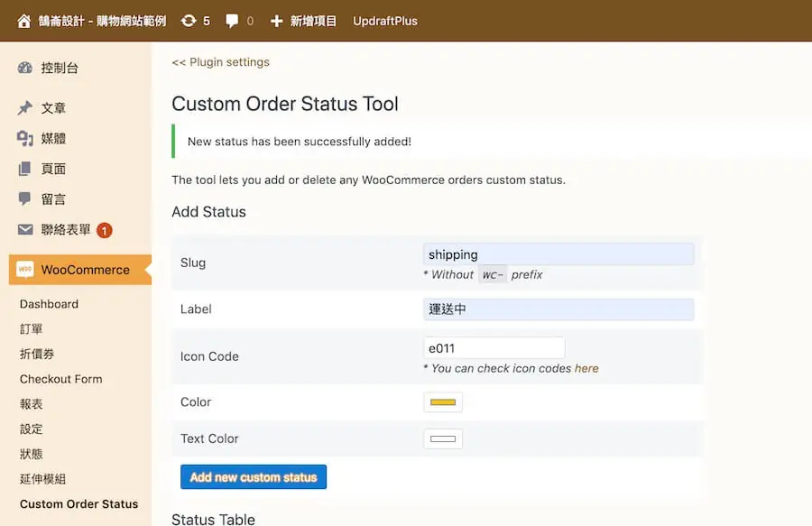Viewport: 812px width, 526px height.
Task: Click the home icon in admin bar
Action: point(23,22)
